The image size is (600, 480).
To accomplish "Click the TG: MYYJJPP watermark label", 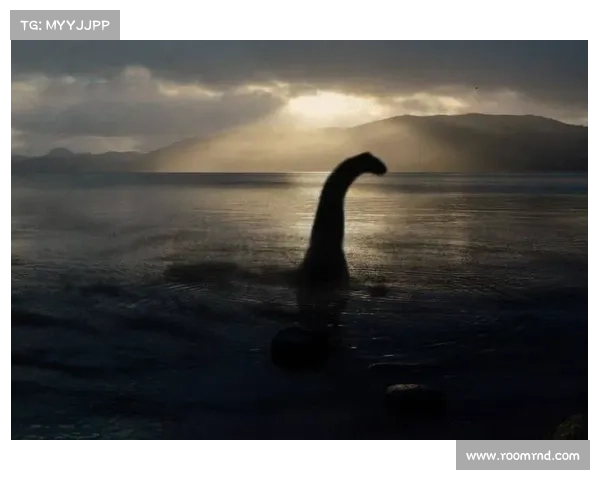I will (64, 25).
